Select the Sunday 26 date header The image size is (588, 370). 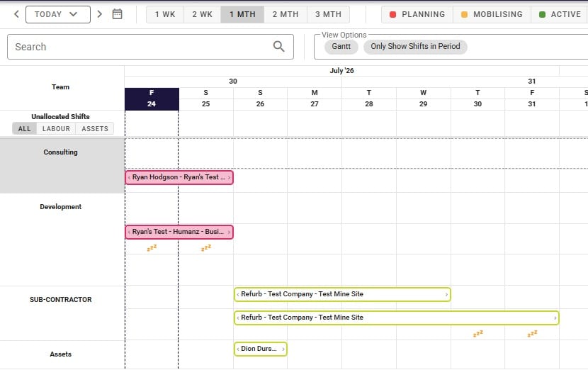(x=260, y=99)
